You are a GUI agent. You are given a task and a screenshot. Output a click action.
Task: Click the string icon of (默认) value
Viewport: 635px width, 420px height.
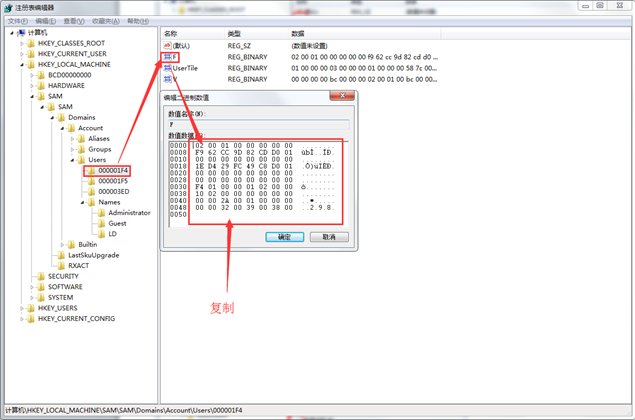pyautogui.click(x=167, y=46)
